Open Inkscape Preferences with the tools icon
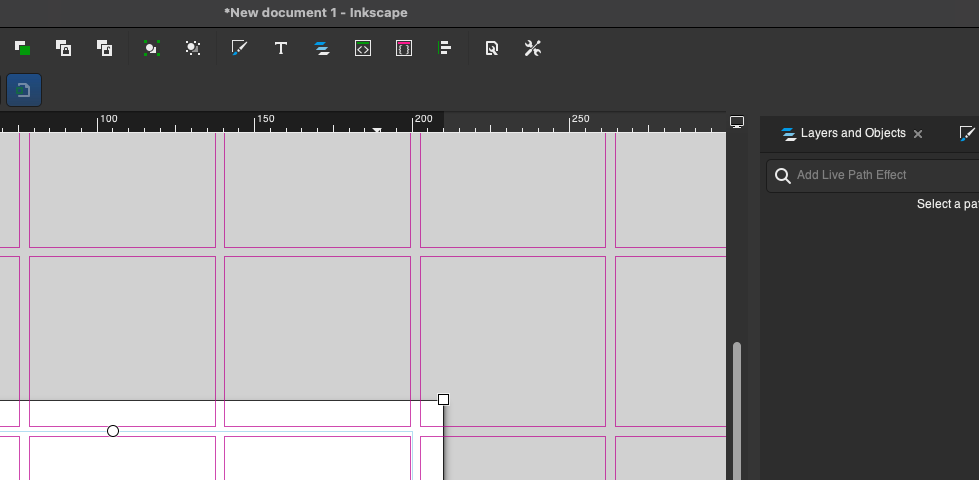Screen dimensions: 979x480 point(533,48)
